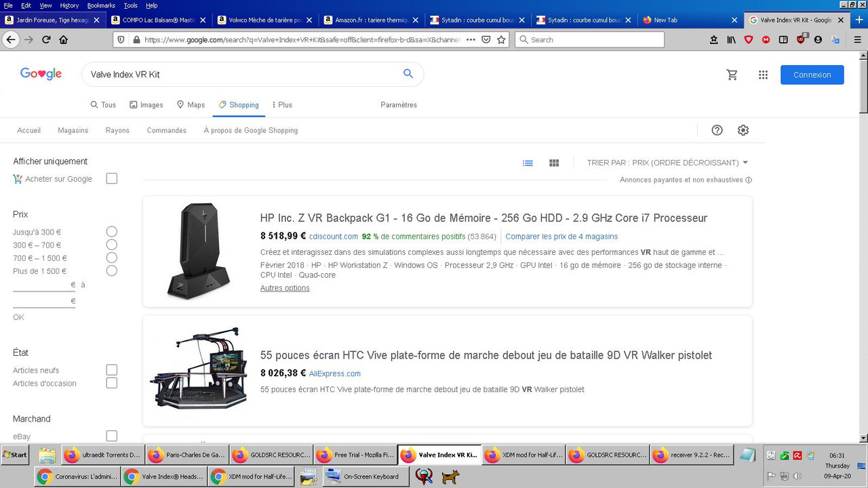Open 'À propos de Google Shopping' link

(x=251, y=130)
